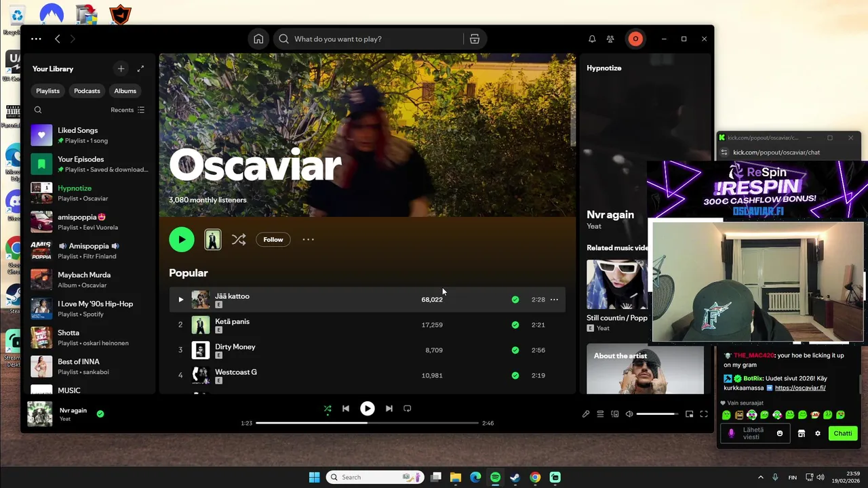Toggle saved checkmark for Dirty Money
The width and height of the screenshot is (868, 488).
pyautogui.click(x=515, y=350)
